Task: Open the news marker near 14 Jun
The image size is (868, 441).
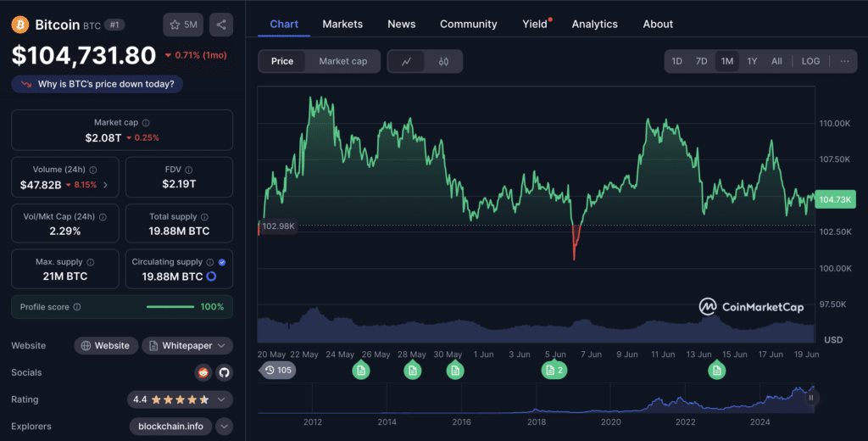Action: click(717, 370)
